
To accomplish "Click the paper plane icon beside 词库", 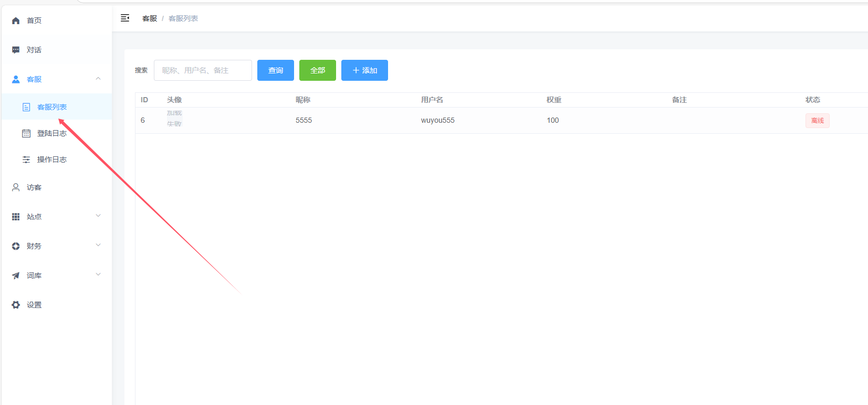I will coord(16,275).
